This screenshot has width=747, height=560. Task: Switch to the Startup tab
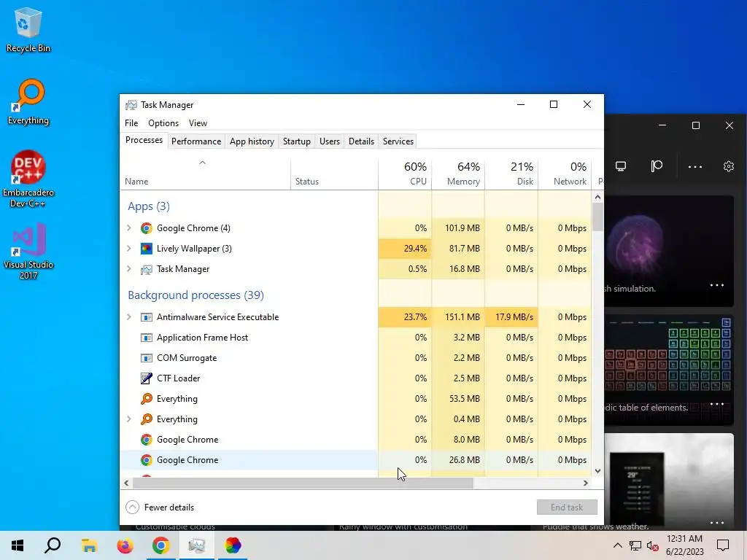point(296,141)
